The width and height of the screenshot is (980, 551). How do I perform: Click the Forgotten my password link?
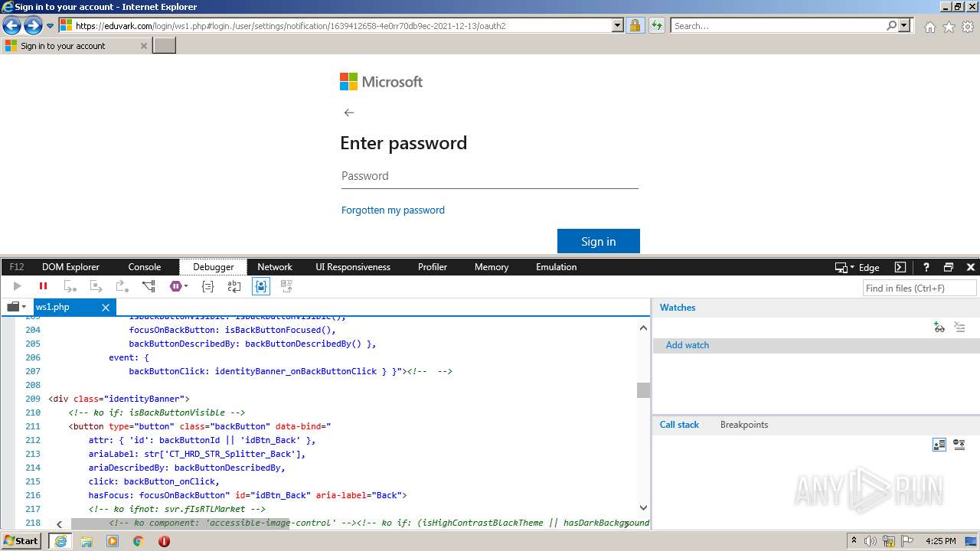coord(393,210)
